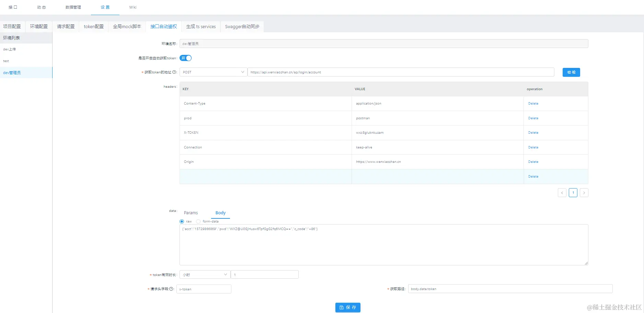Switch to the 项目配置 settings tab

click(12, 26)
